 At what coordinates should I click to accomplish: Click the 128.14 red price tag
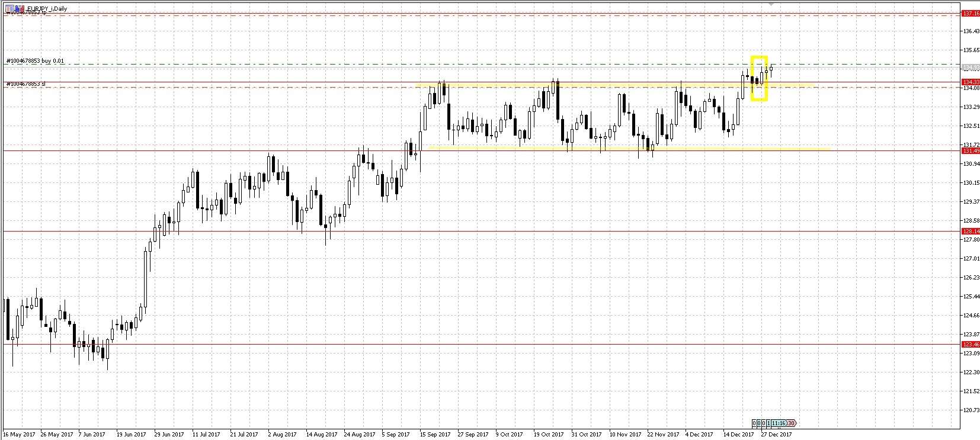(x=971, y=231)
